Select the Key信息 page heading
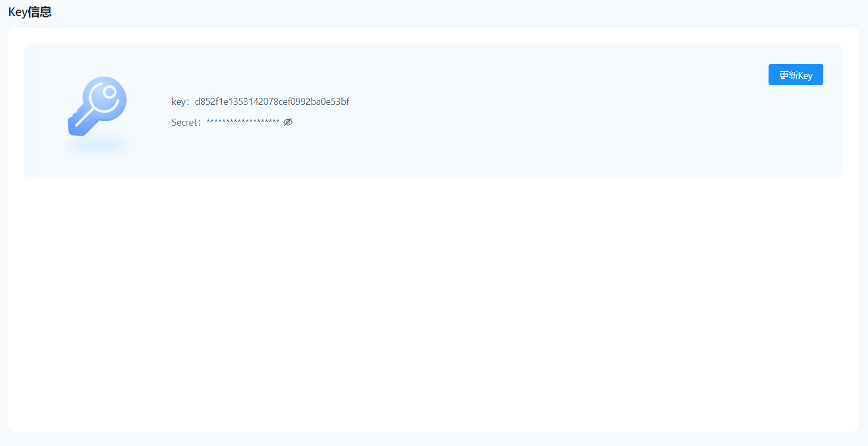 tap(30, 12)
